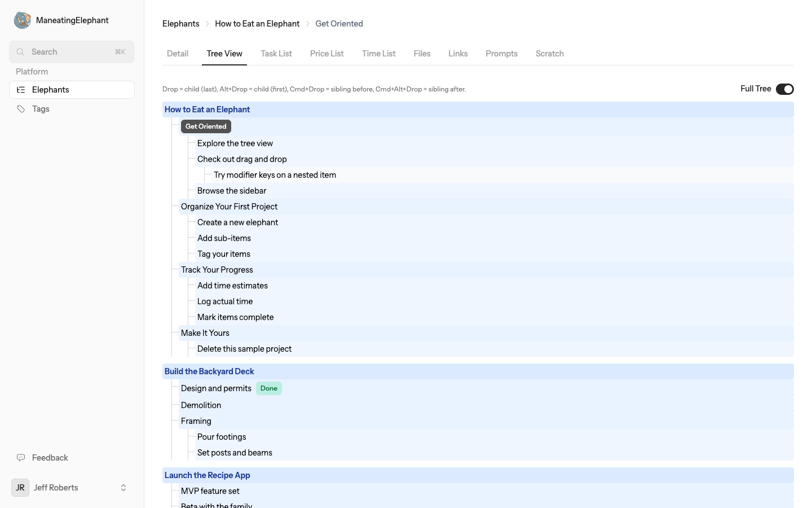Open the Detail tab

[178, 54]
